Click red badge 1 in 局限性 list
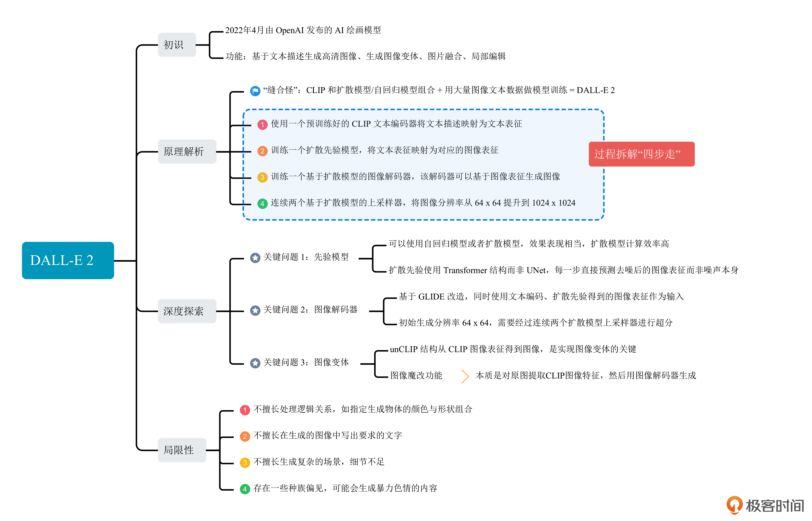The image size is (812, 521). point(245,410)
